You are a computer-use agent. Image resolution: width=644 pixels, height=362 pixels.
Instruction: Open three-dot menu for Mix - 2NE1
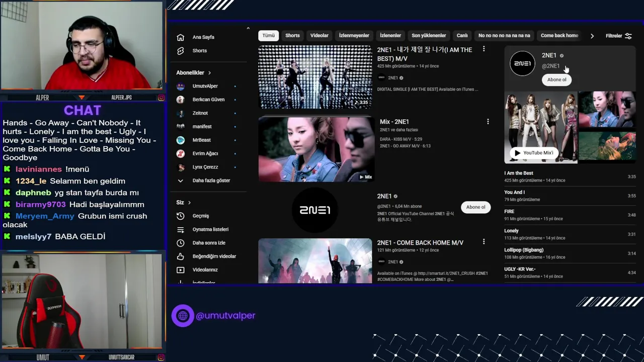pos(488,121)
